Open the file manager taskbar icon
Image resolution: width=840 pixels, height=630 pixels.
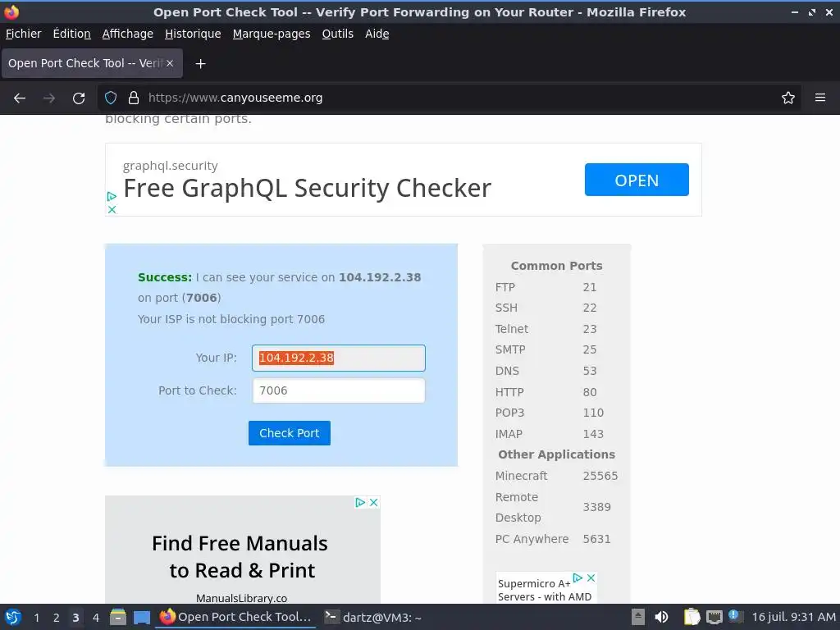point(118,617)
